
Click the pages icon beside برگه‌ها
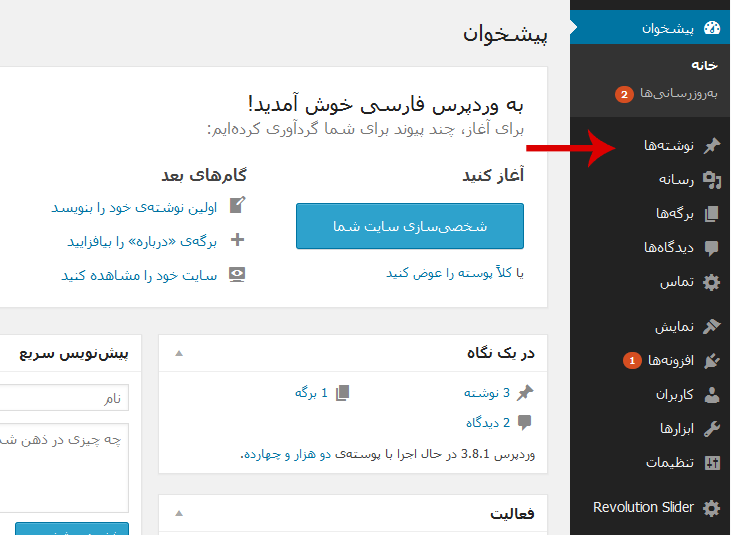pyautogui.click(x=711, y=214)
